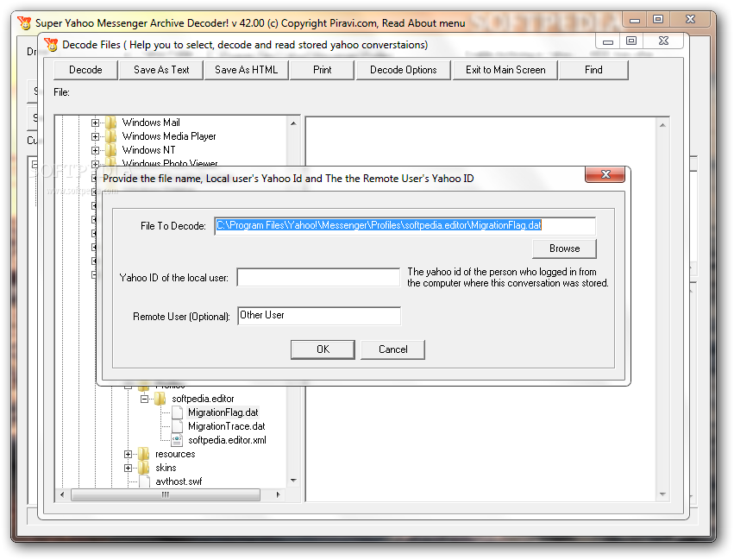Click tree panel scroll up arrow
The image size is (734, 560).
(x=293, y=123)
